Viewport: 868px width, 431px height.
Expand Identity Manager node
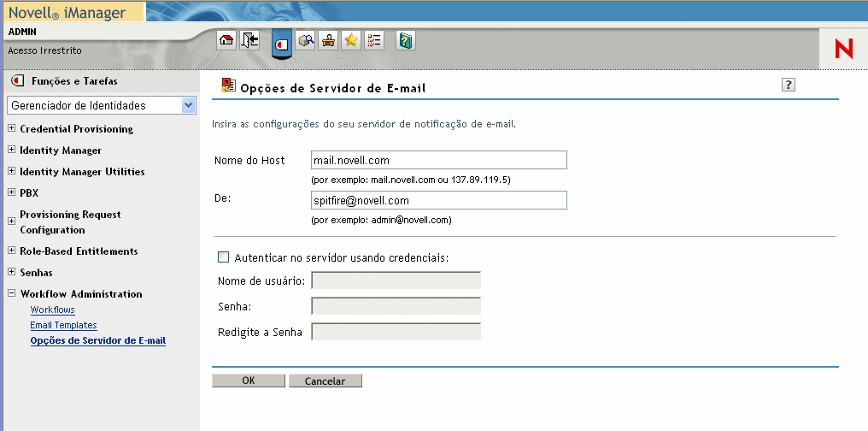coord(12,150)
